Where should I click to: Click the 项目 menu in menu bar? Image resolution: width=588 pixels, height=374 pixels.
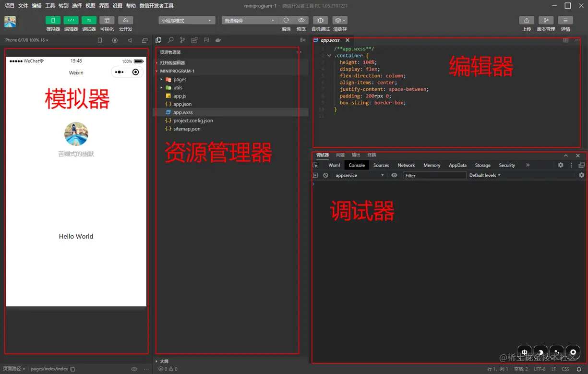10,6
